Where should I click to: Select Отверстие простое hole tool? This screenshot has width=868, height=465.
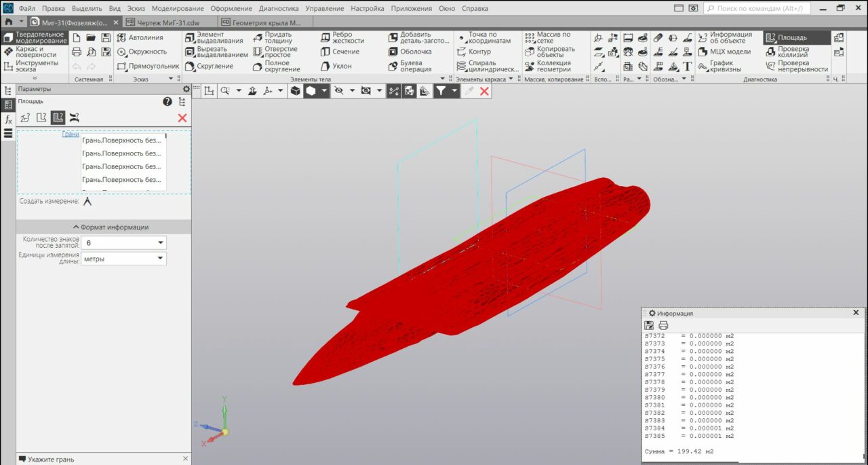[x=275, y=52]
